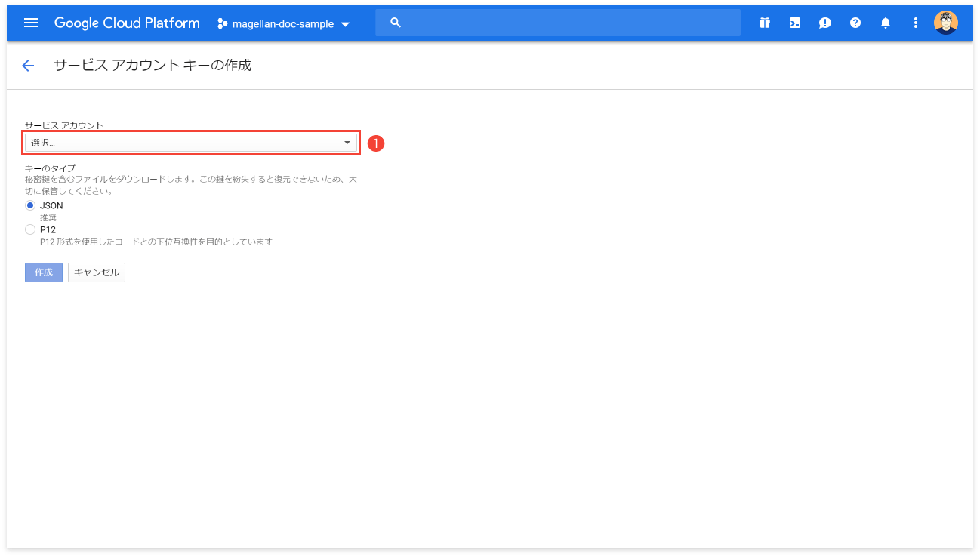Open the magellan-doc-sample project selector

pyautogui.click(x=284, y=23)
